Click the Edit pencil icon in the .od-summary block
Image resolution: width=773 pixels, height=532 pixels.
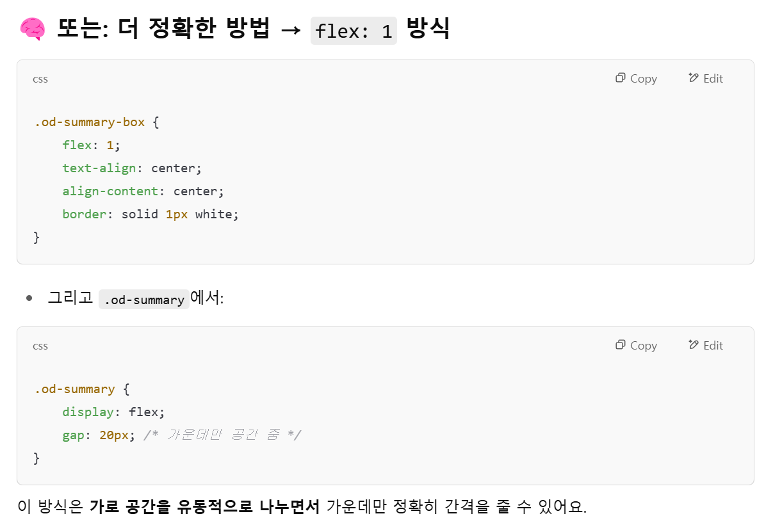(694, 345)
